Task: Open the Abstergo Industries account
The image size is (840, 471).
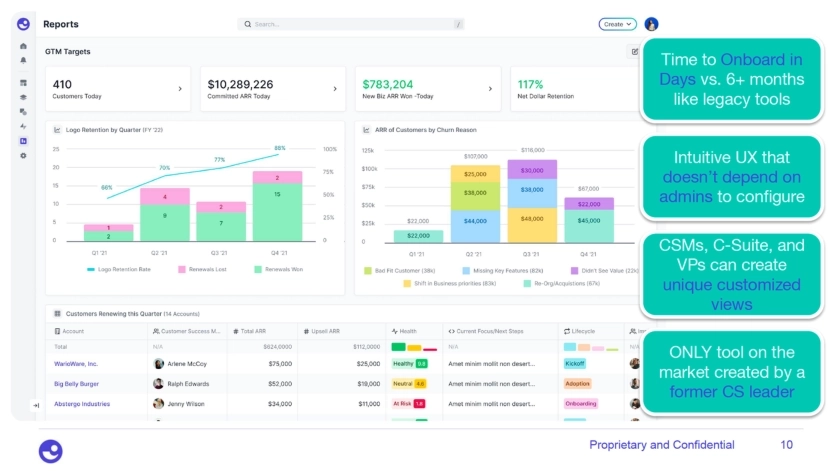Action: point(82,404)
